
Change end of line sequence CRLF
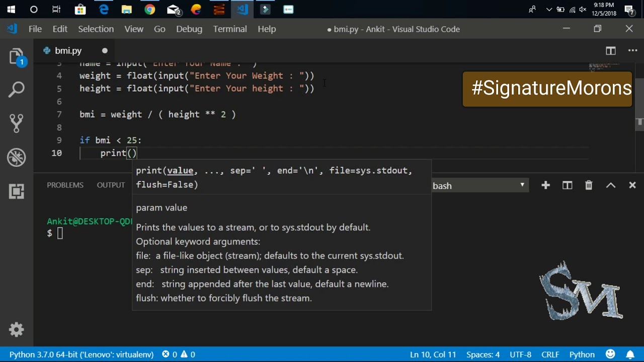[550, 354]
